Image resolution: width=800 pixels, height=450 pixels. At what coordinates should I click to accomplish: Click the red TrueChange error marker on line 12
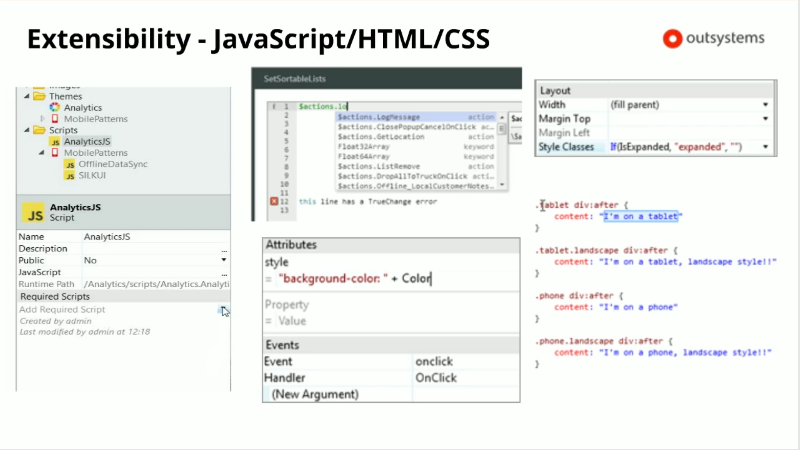[x=274, y=202]
